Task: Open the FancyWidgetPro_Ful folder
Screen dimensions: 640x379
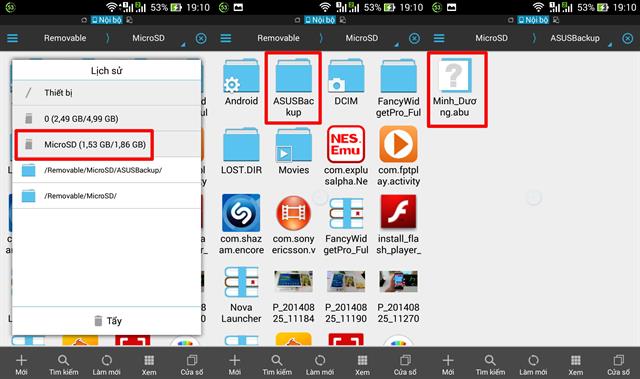Action: coord(398,88)
